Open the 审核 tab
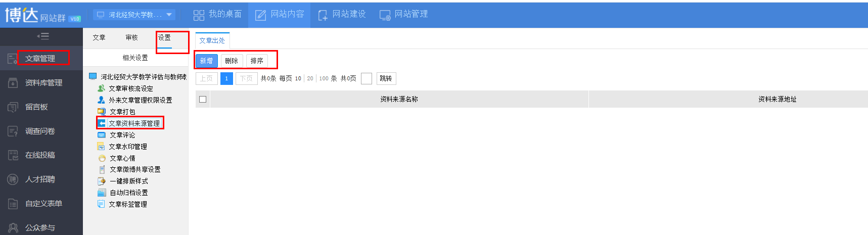 [x=131, y=38]
